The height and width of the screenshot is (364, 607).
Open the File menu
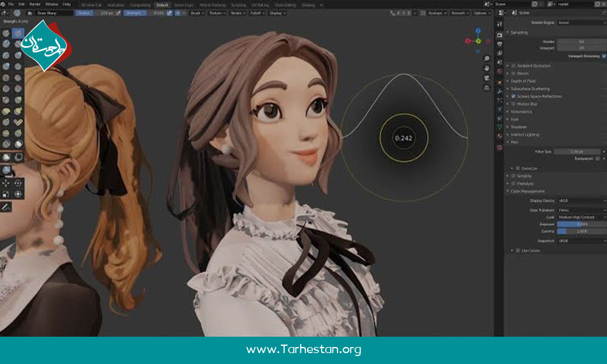tap(11, 4)
